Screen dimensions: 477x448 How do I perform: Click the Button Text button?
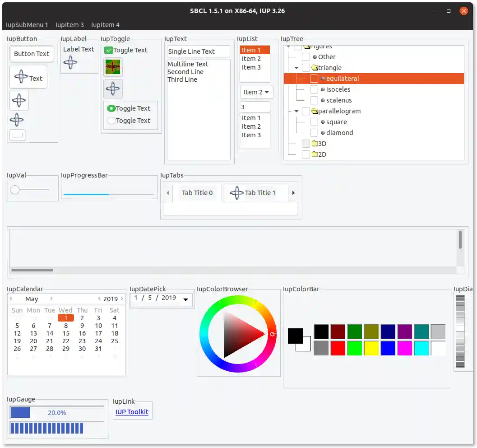tap(31, 53)
